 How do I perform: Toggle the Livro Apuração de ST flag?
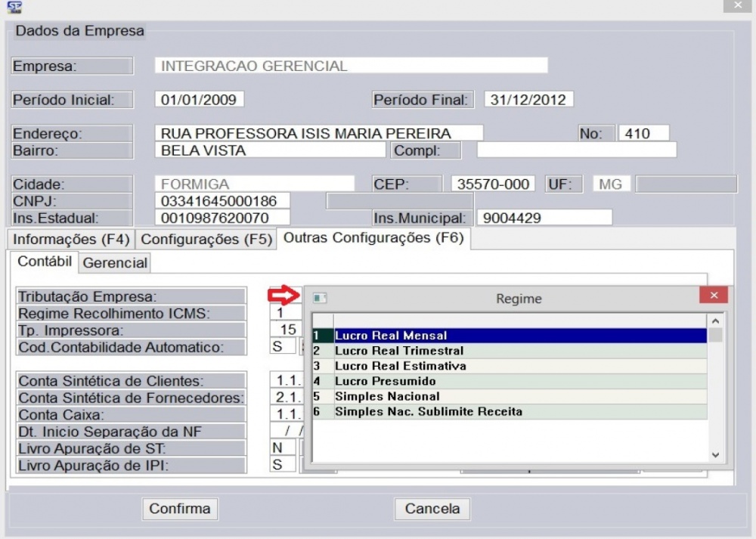click(282, 447)
